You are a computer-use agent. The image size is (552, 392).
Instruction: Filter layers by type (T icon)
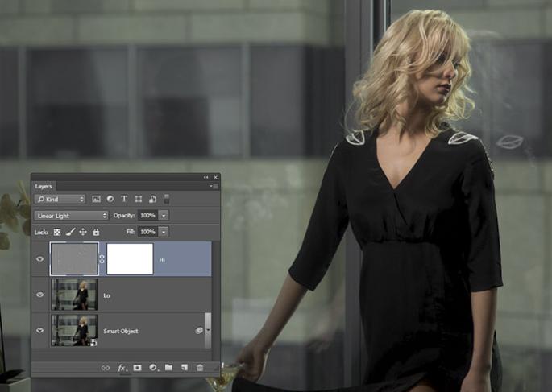point(124,199)
